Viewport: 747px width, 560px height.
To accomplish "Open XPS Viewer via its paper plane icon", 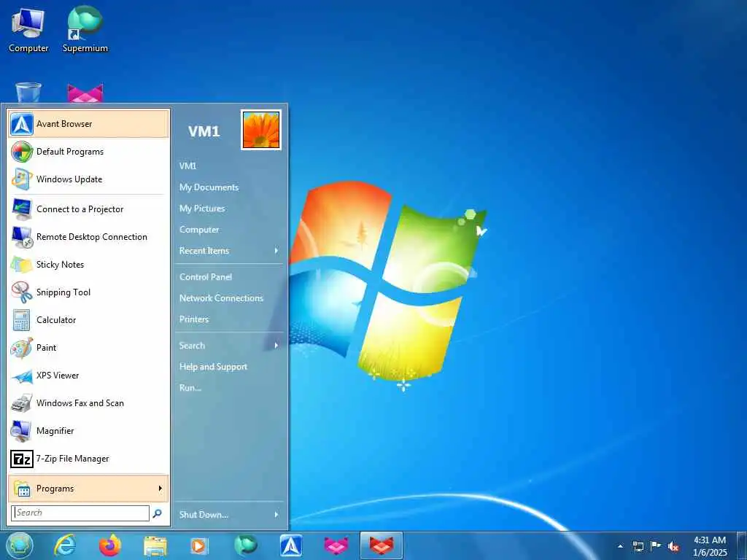I will click(x=22, y=376).
